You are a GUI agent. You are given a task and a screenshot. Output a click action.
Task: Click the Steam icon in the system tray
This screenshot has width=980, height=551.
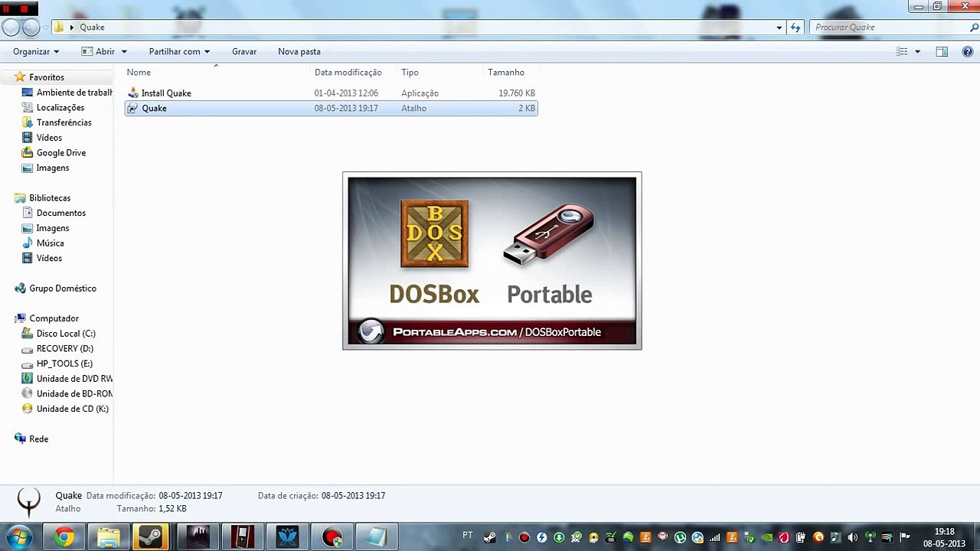click(x=489, y=537)
